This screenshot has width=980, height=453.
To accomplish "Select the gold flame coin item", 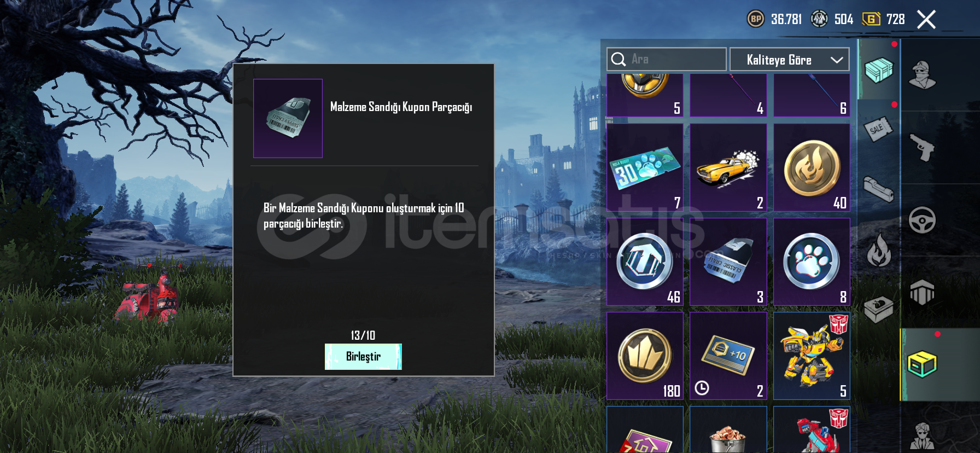I will point(812,167).
